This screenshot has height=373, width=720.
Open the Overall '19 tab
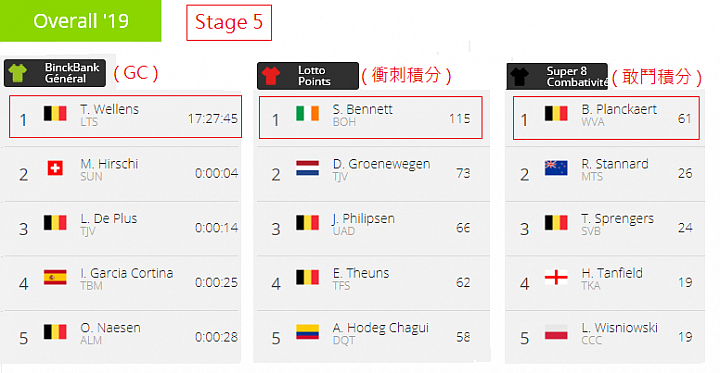tap(80, 21)
